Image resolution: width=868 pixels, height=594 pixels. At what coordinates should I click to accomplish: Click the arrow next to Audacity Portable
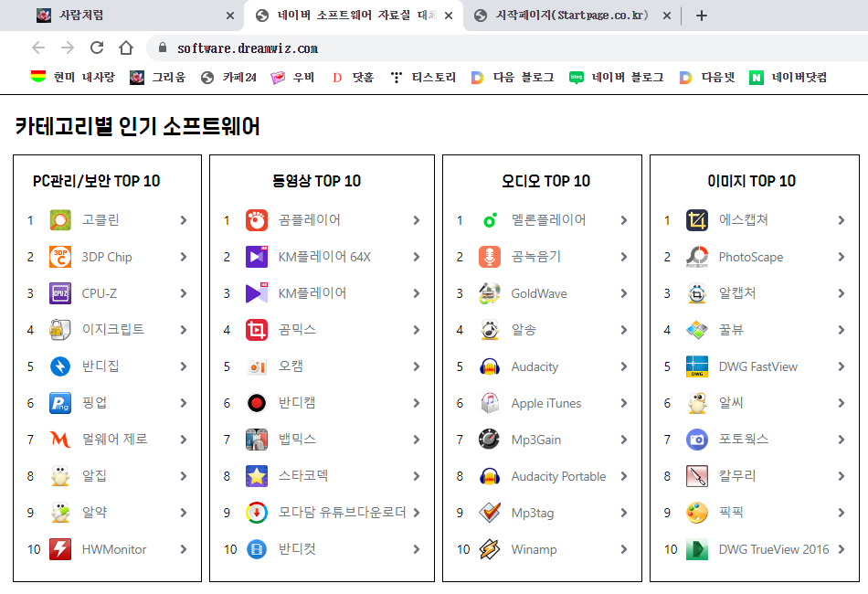point(624,476)
